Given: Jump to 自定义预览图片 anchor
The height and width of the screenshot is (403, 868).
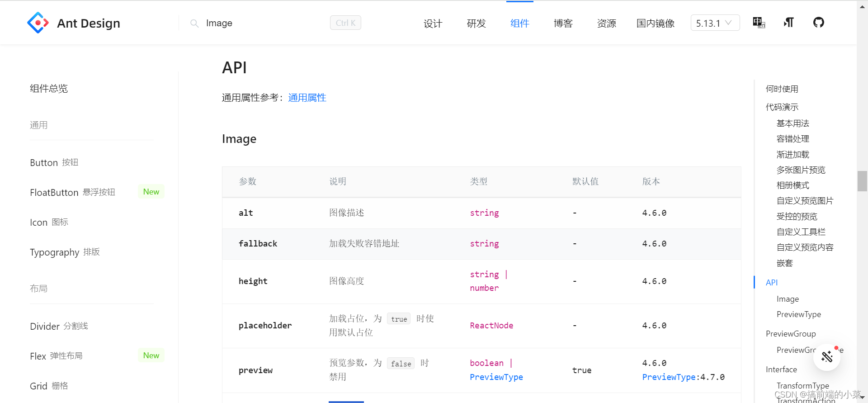Looking at the screenshot, I should 805,201.
